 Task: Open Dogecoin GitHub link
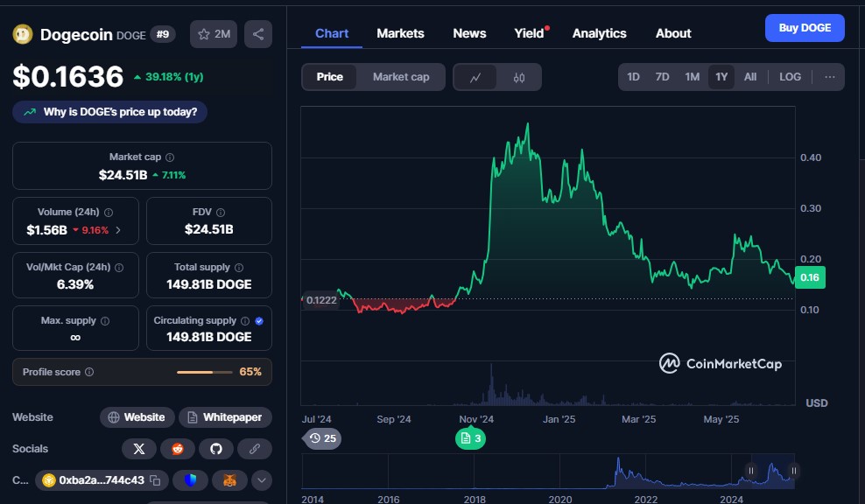[216, 449]
